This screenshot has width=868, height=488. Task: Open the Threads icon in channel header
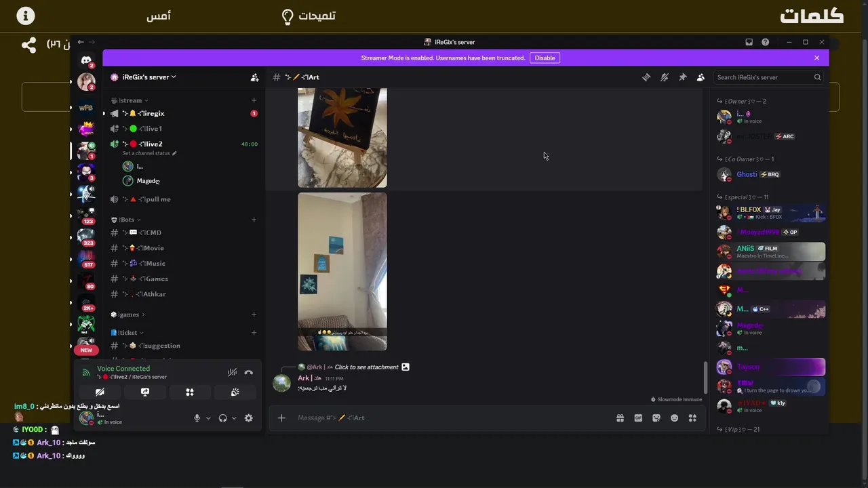point(646,77)
